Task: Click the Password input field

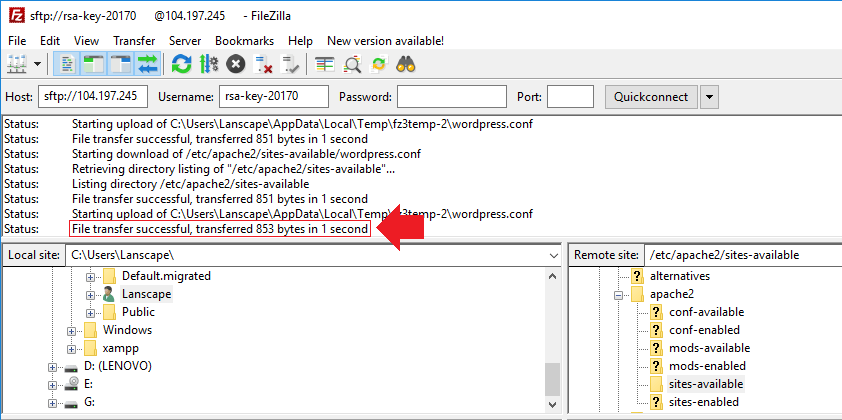Action: 452,97
